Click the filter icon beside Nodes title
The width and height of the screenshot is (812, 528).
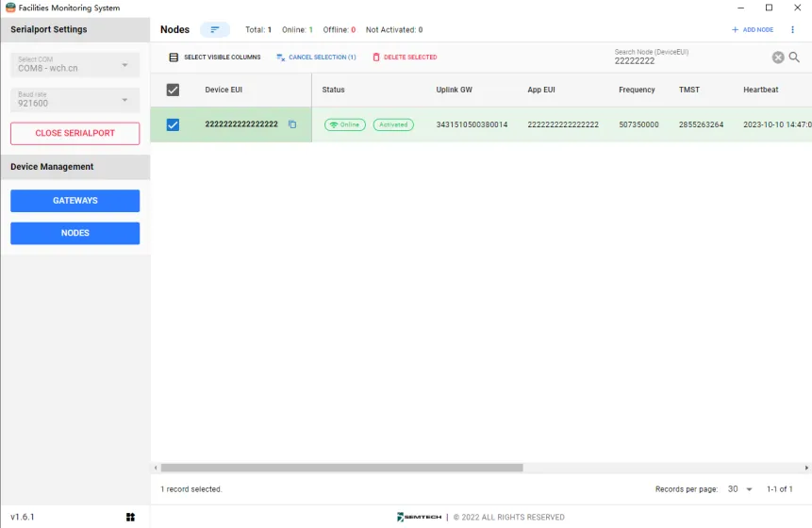click(214, 30)
